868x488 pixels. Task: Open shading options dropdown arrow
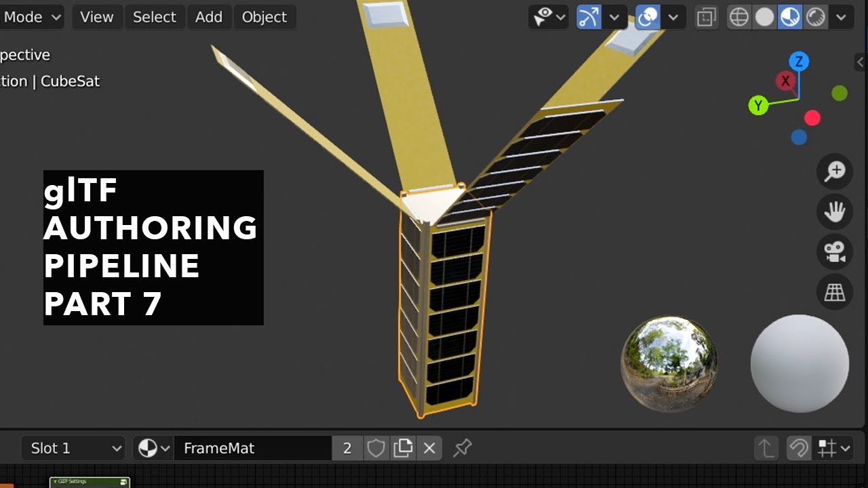pos(841,17)
